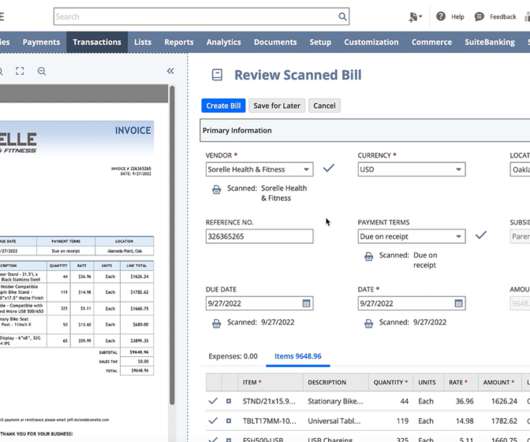Switch to the Expenses: 0.00 tab
This screenshot has width=530, height=442.
[233, 356]
